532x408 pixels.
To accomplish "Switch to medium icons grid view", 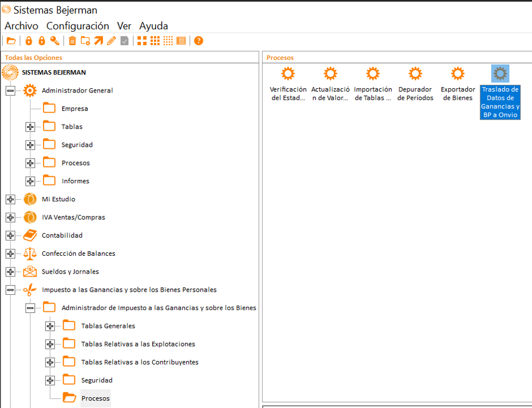I will [x=155, y=41].
